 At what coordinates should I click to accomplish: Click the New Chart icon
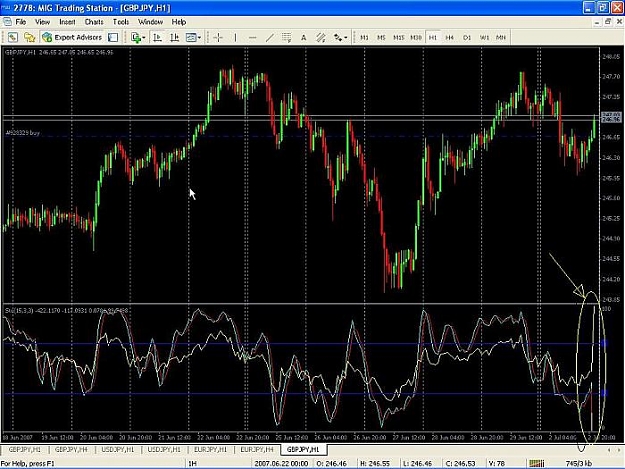pos(136,37)
